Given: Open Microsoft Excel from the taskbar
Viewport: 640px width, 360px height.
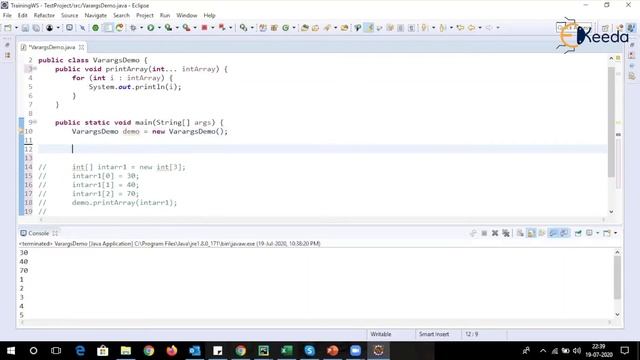Looking at the screenshot, I should pos(287,350).
